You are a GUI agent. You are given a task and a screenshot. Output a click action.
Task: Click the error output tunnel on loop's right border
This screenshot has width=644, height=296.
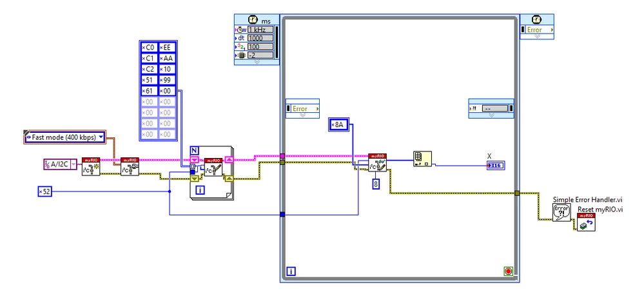517,193
